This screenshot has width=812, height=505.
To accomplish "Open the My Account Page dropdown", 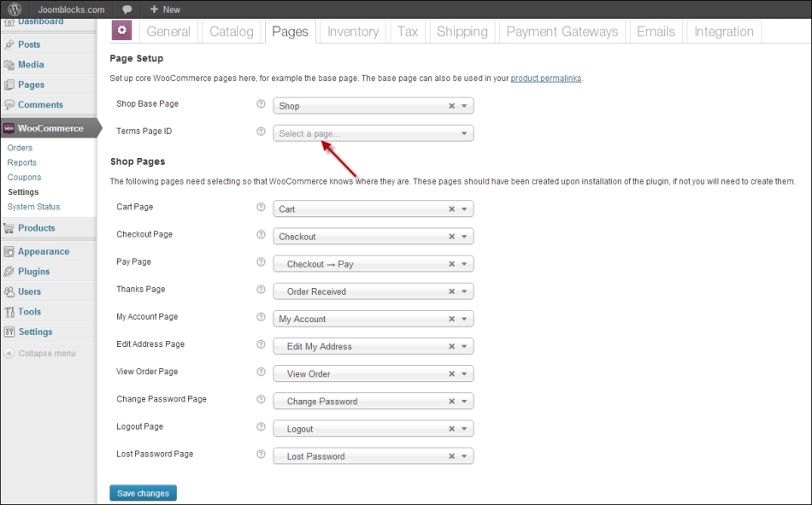I will pos(373,319).
